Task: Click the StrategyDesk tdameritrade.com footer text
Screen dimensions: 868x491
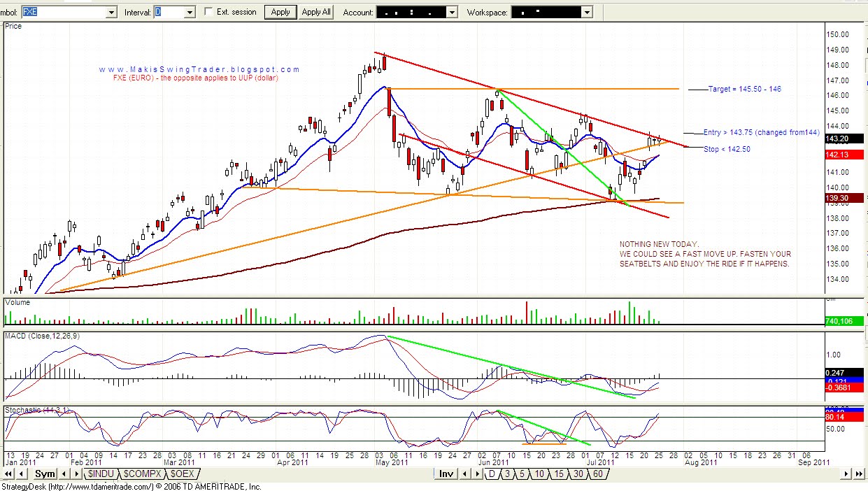Action: (x=131, y=486)
